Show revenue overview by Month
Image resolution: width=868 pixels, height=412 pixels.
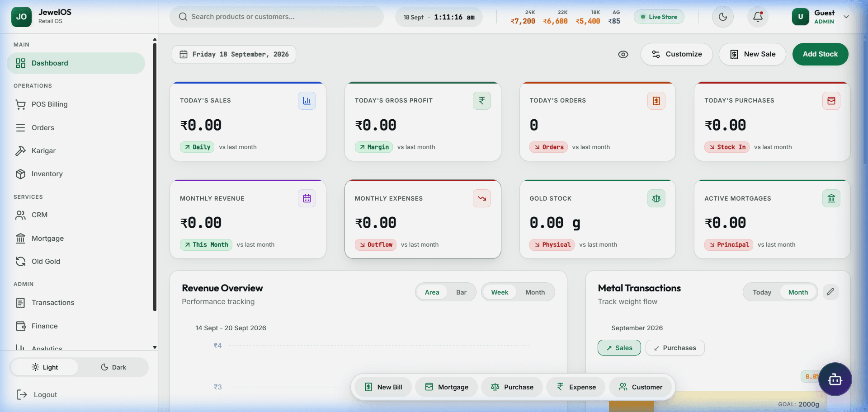click(535, 292)
